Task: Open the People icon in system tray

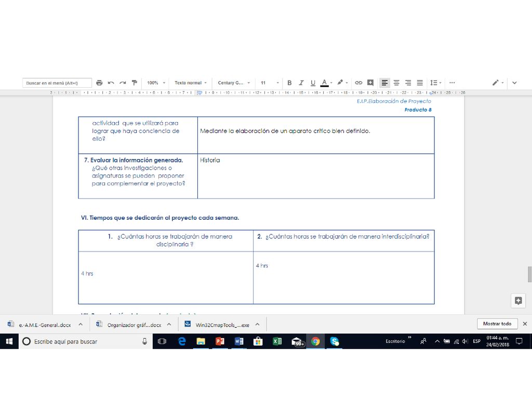Action: tap(423, 341)
